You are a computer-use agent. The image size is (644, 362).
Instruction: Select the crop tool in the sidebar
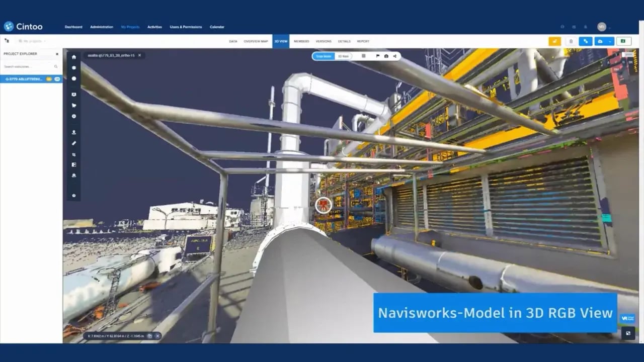pos(74,154)
